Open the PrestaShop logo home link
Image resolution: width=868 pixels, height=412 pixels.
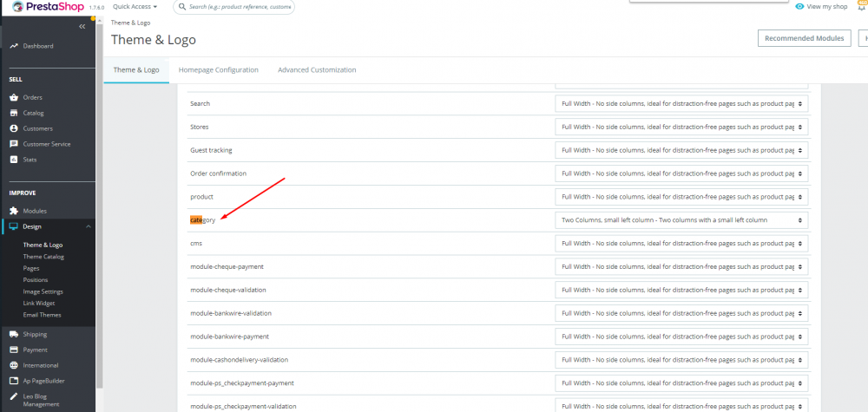(x=48, y=7)
